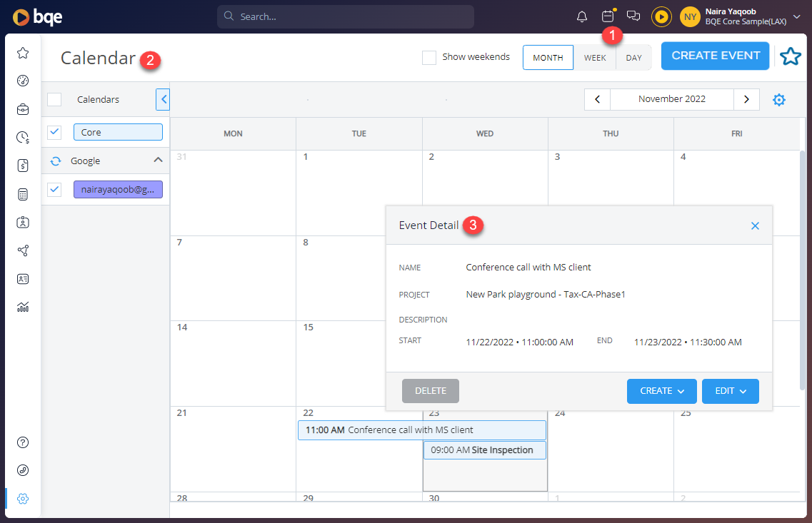Open the Projects briefcase icon in sidebar

(23, 109)
